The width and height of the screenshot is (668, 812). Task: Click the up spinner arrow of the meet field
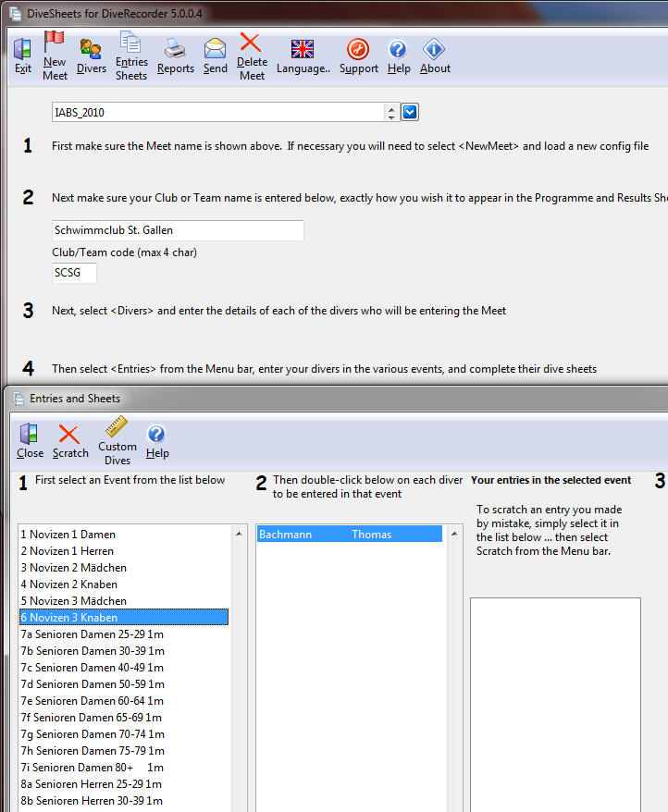pos(391,108)
